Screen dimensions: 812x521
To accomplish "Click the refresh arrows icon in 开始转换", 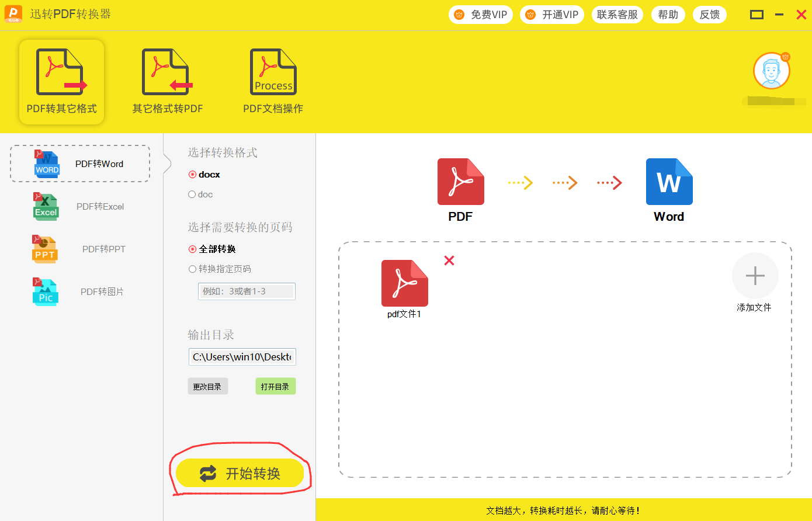I will (x=208, y=474).
